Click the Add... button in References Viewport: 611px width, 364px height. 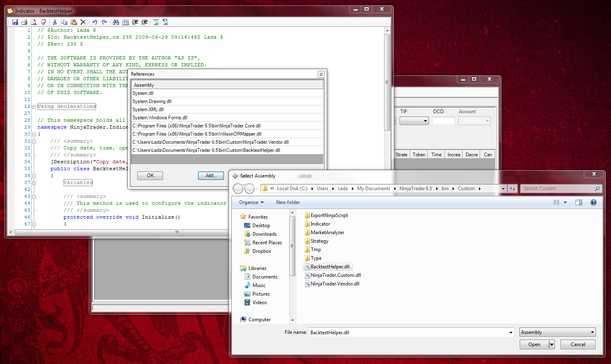tap(211, 175)
